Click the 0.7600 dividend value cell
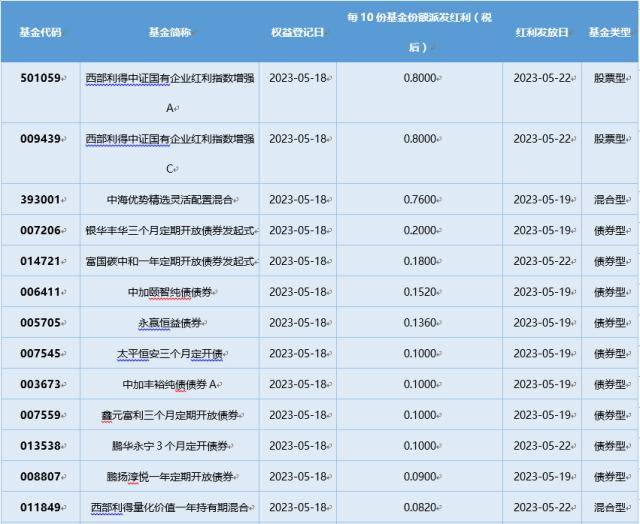This screenshot has height=524, width=640. tap(421, 199)
